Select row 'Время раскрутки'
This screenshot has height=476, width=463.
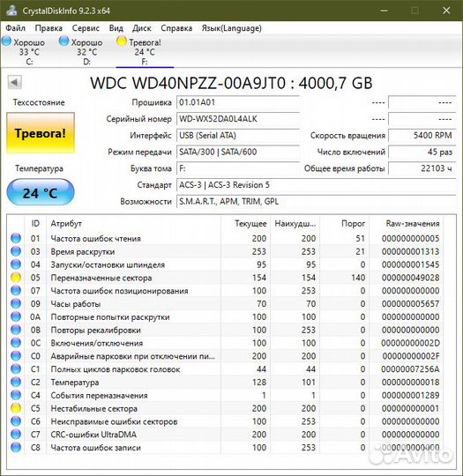225,251
